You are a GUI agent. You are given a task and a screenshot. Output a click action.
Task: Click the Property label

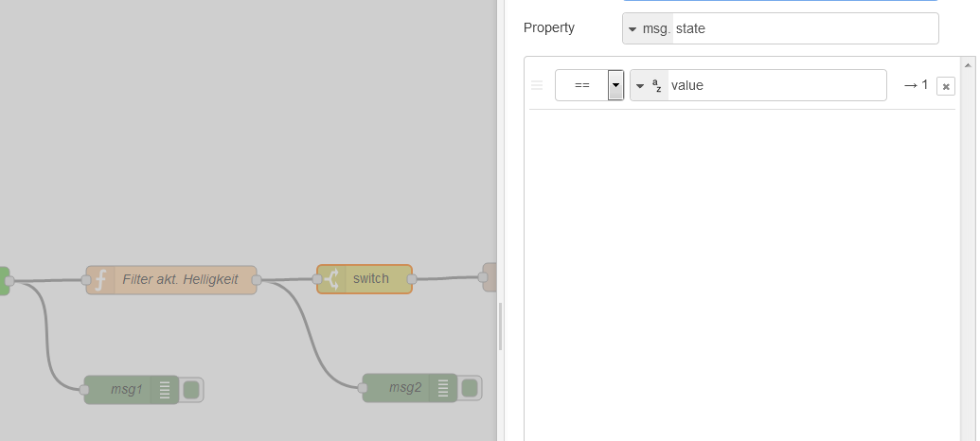pyautogui.click(x=549, y=28)
